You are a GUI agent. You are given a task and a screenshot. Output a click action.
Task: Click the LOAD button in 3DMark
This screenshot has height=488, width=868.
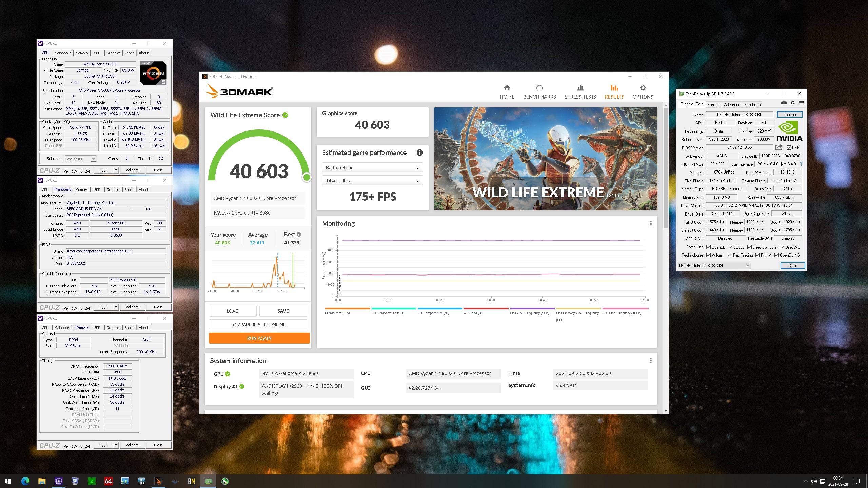233,311
